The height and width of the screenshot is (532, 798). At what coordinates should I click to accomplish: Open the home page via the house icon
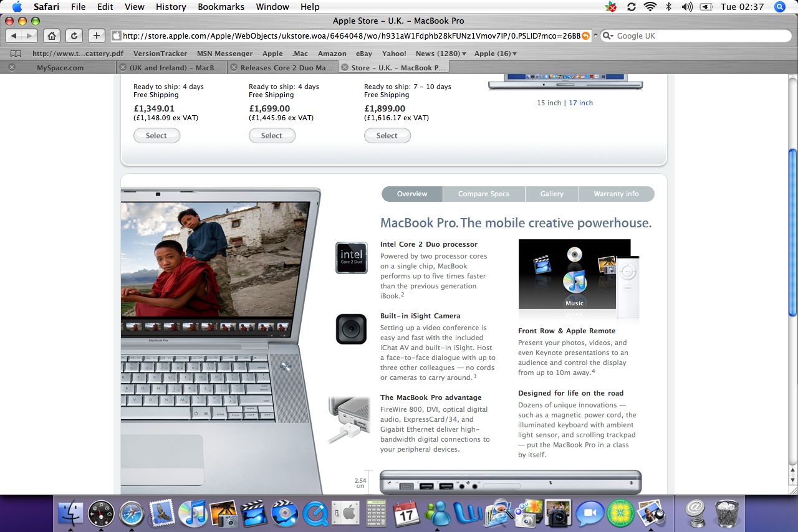coord(52,36)
